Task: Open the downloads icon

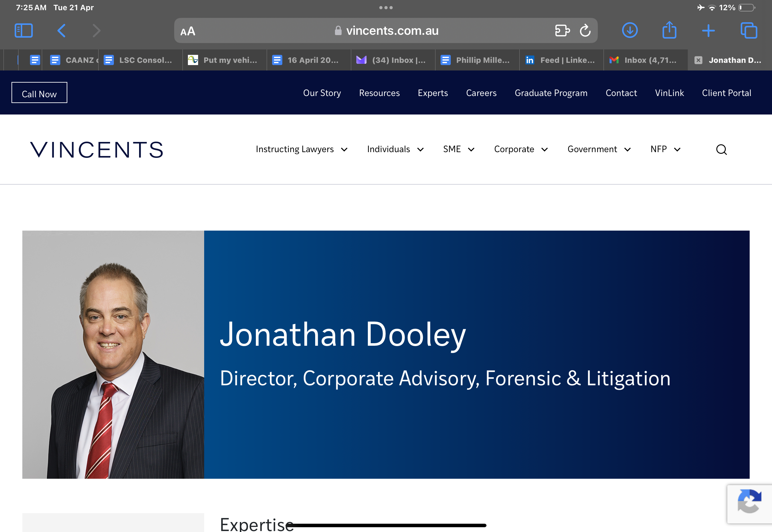Action: 630,31
